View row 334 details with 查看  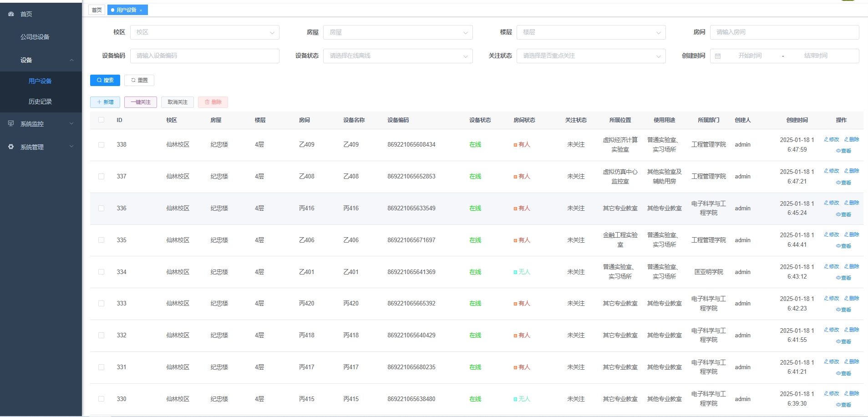click(x=843, y=278)
